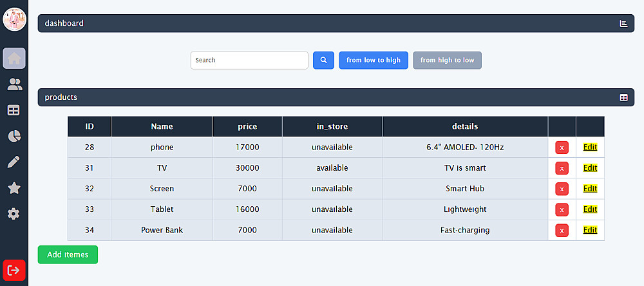Select the table icon in sidebar
This screenshot has width=644, height=286.
[14, 110]
